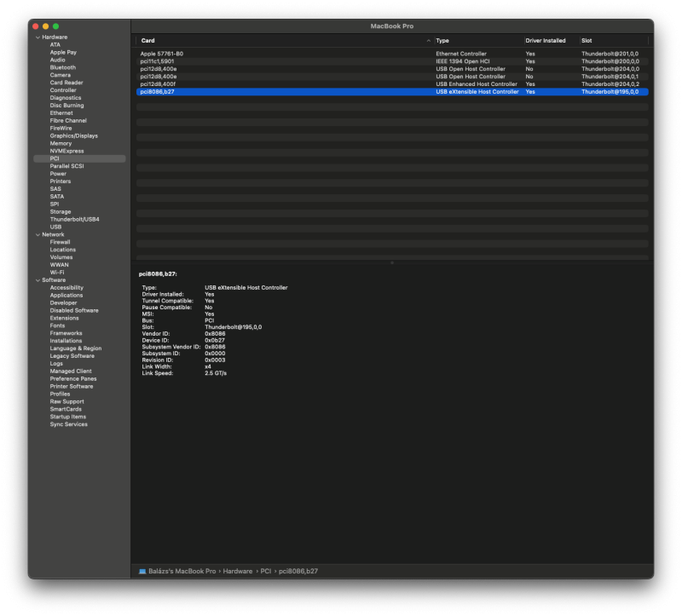Screen dimensions: 682x616
Task: Collapse the Software section chevron
Action: click(38, 280)
